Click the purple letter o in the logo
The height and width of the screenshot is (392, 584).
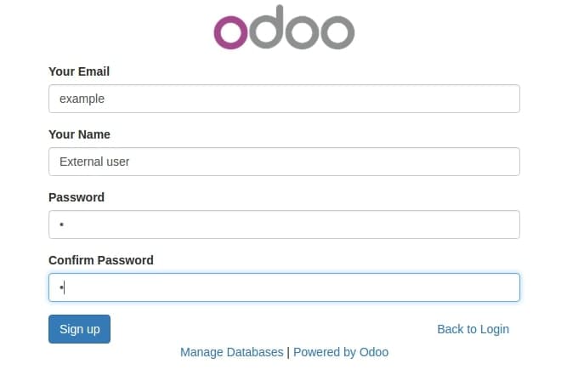(230, 32)
